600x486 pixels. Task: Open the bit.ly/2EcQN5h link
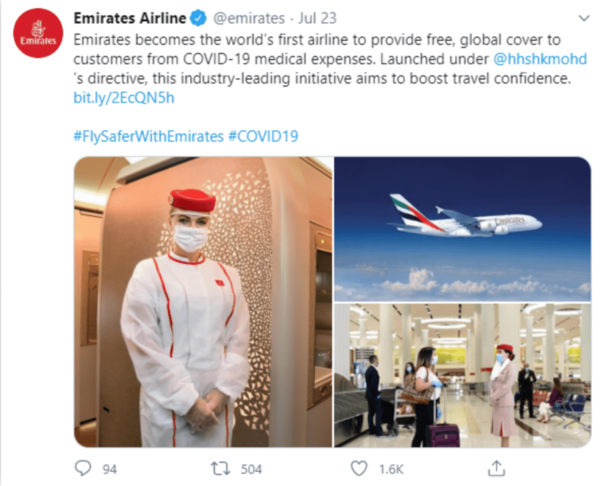tap(124, 98)
